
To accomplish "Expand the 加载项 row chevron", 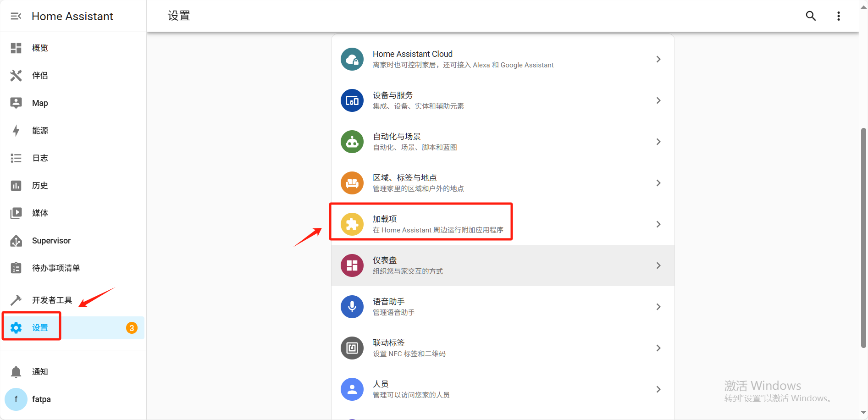I will [x=658, y=224].
